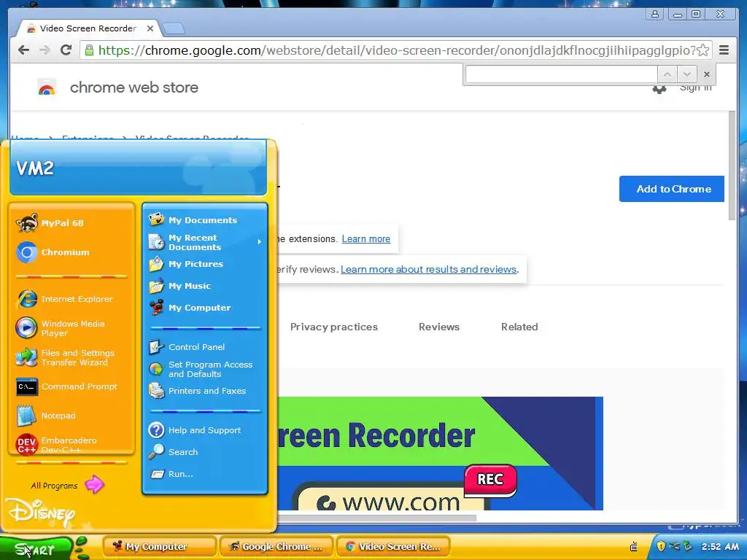
Task: Switch to Video Screen Re... taskbar item
Action: pyautogui.click(x=393, y=547)
